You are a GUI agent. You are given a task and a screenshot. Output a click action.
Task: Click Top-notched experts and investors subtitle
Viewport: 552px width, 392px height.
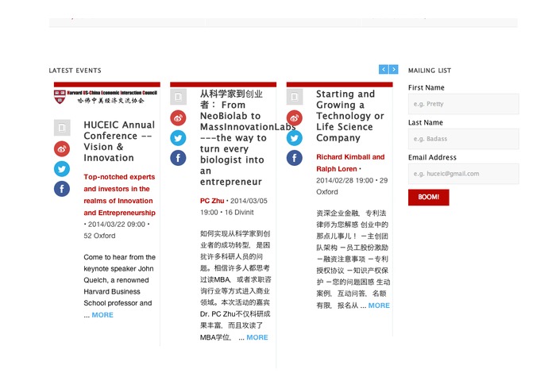point(119,194)
